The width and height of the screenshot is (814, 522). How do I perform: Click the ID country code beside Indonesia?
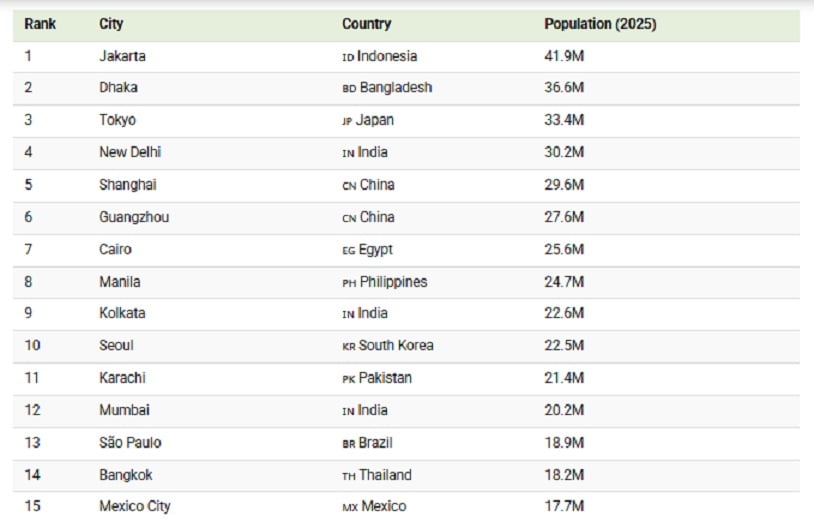coord(348,57)
